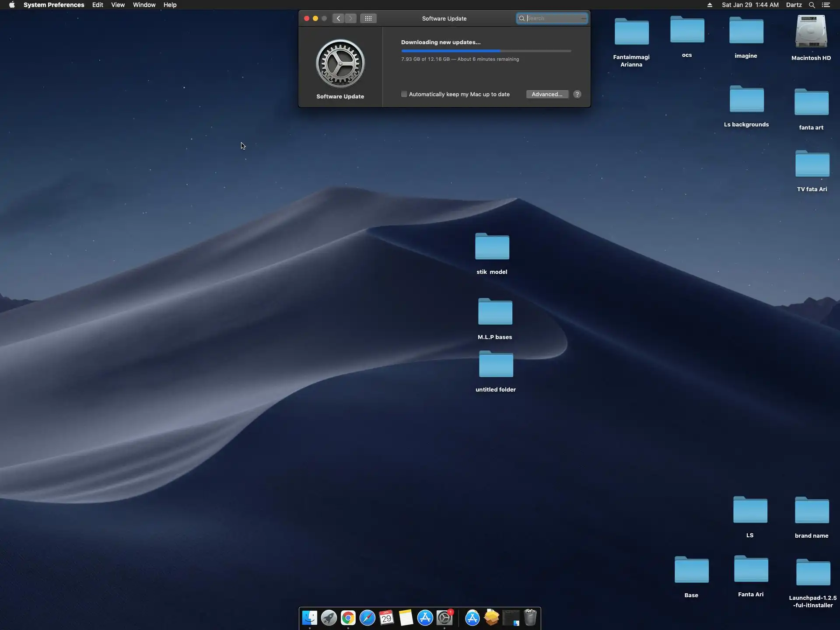
Task: Open Launchpad rocket icon in Dock
Action: pyautogui.click(x=329, y=618)
